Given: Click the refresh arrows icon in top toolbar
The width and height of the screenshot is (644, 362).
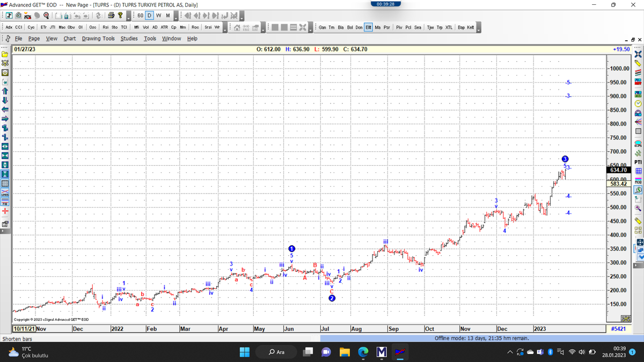Looking at the screenshot, I should 99,15.
